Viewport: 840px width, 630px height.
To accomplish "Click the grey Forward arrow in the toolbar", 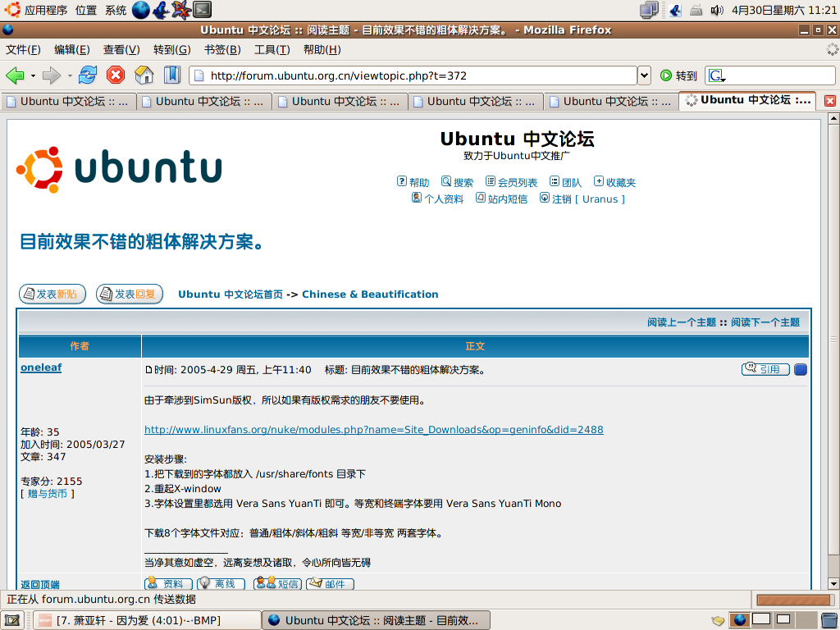I will click(x=52, y=75).
